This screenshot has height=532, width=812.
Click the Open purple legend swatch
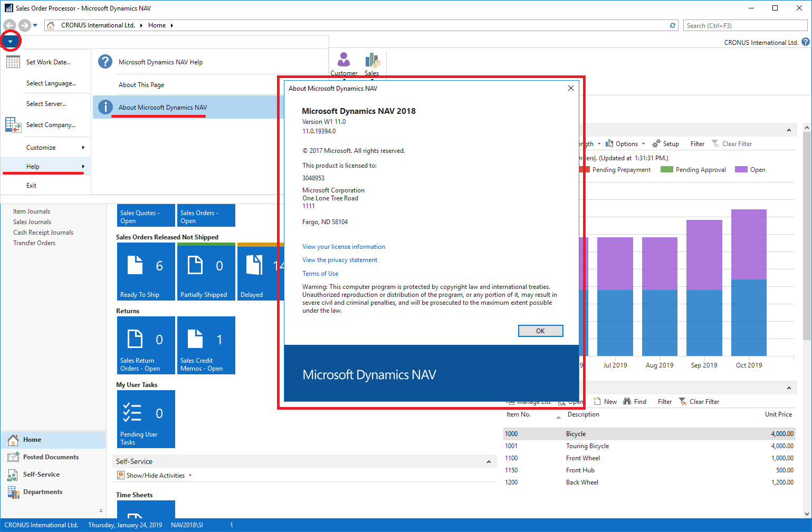click(x=741, y=170)
